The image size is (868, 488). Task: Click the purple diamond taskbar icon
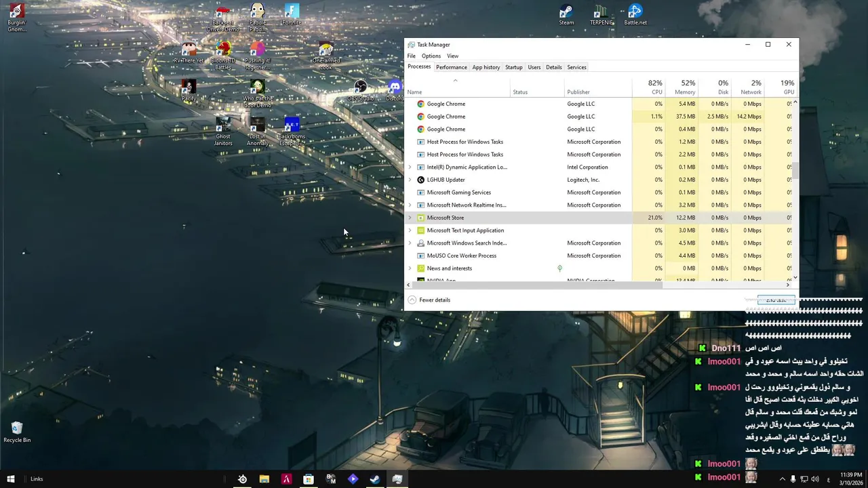353,479
